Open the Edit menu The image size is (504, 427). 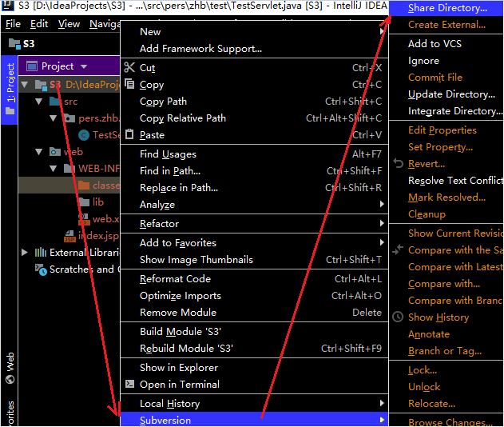point(39,24)
